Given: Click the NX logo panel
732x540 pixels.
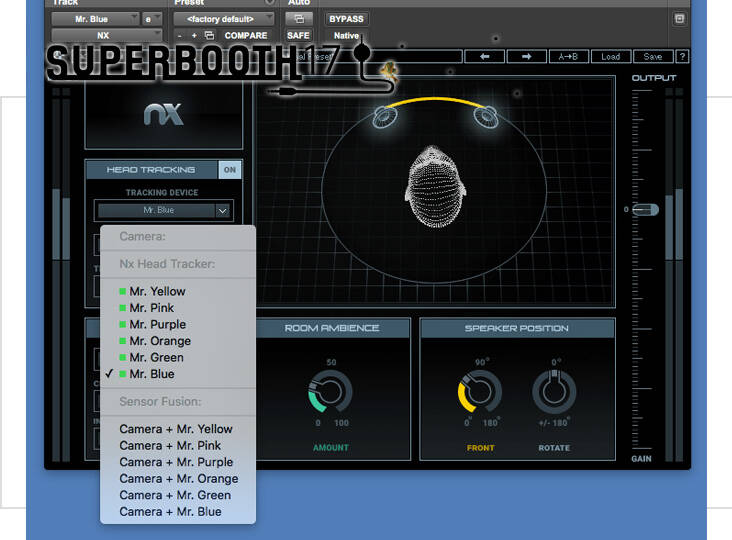Looking at the screenshot, I should (164, 115).
